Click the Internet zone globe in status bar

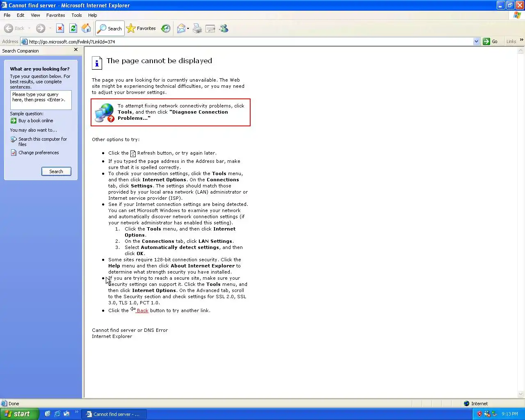click(x=466, y=404)
